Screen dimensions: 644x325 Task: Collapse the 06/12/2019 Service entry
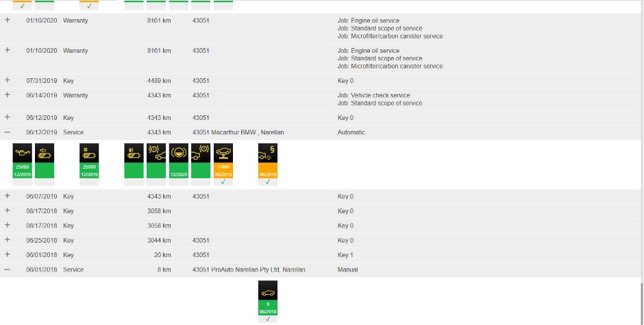[x=7, y=132]
